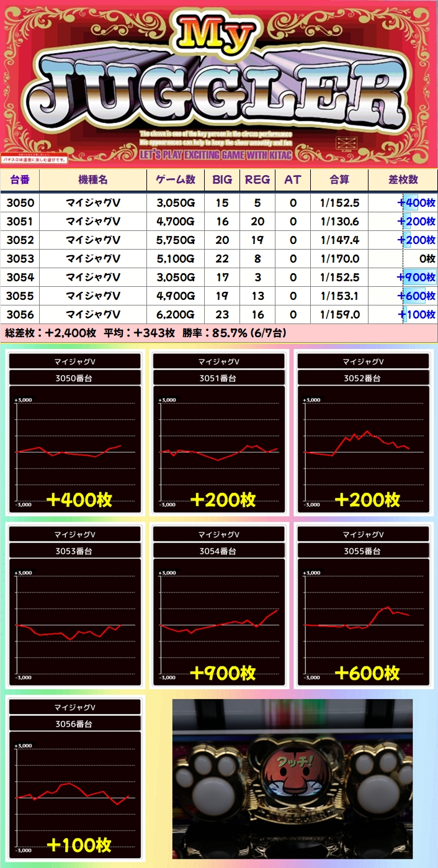Viewport: 438px width, 868px height.
Task: Open the slump graph for 3054番台
Action: pos(218,605)
